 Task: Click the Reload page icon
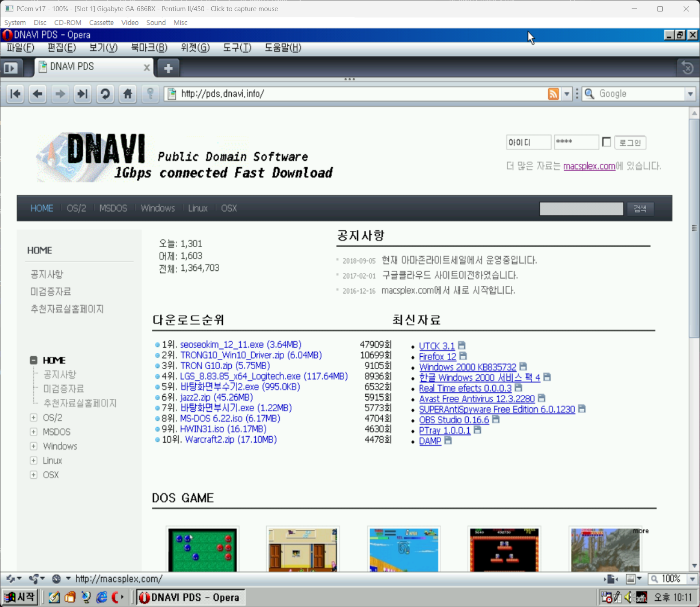(105, 94)
